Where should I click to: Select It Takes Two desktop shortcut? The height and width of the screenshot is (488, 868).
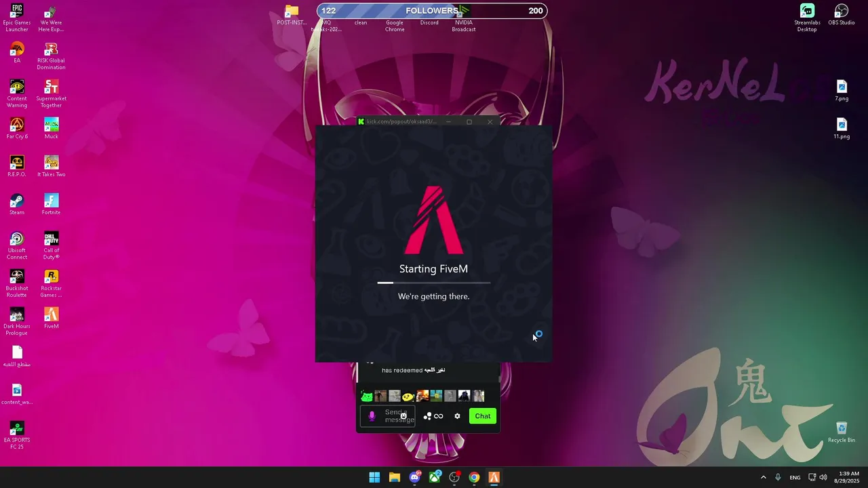coord(51,167)
